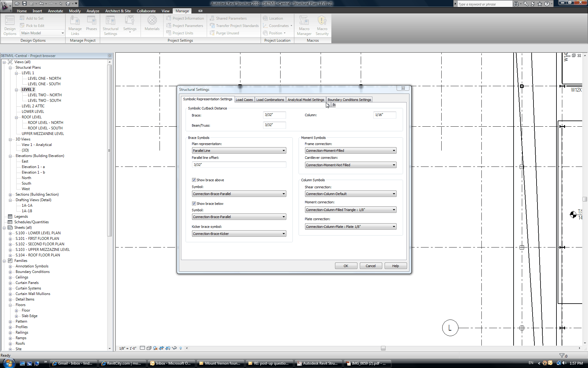Viewport: 588px width, 368px height.
Task: Expand Kicker brace symbol dropdown
Action: pos(239,234)
